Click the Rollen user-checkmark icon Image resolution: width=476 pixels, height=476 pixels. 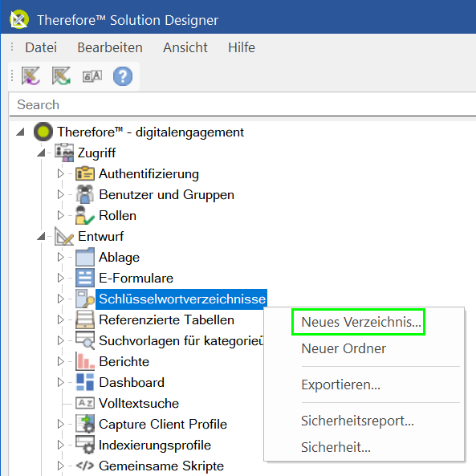tap(85, 215)
